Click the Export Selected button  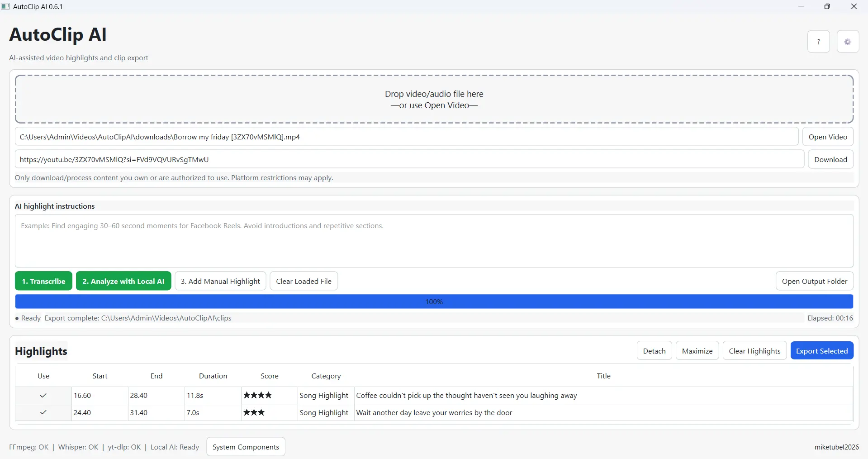point(822,351)
